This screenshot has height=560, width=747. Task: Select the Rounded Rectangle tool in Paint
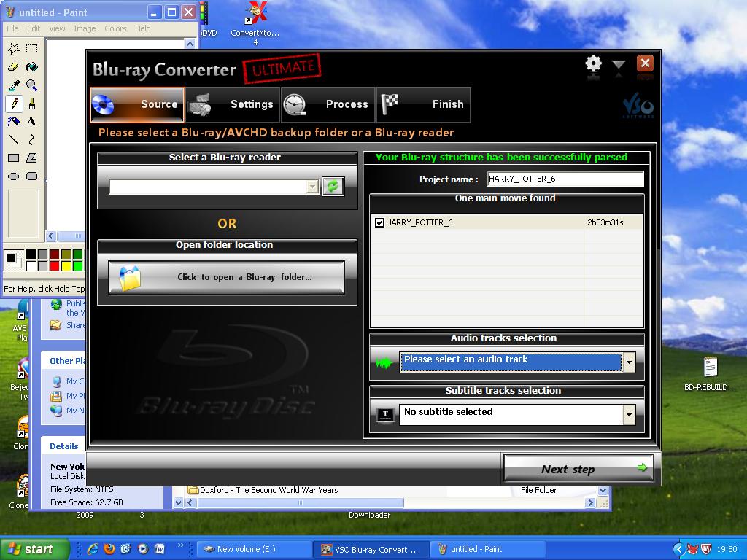31,176
